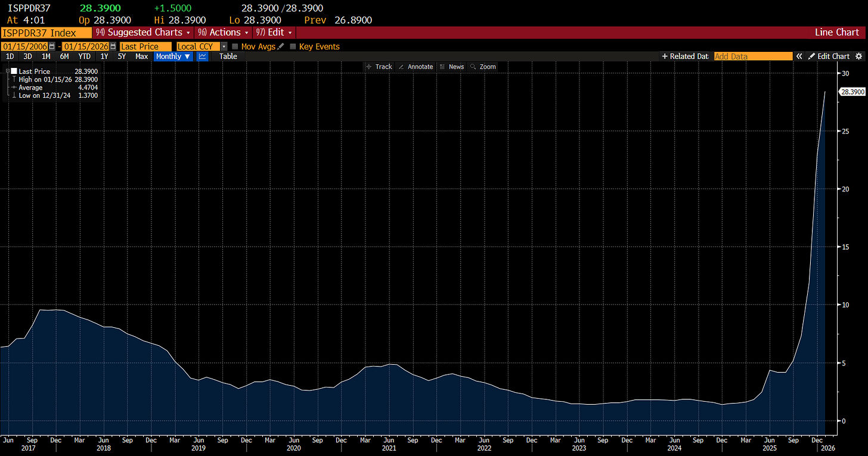This screenshot has height=456, width=868.
Task: Open the Suggested Charts dropdown
Action: (143, 33)
